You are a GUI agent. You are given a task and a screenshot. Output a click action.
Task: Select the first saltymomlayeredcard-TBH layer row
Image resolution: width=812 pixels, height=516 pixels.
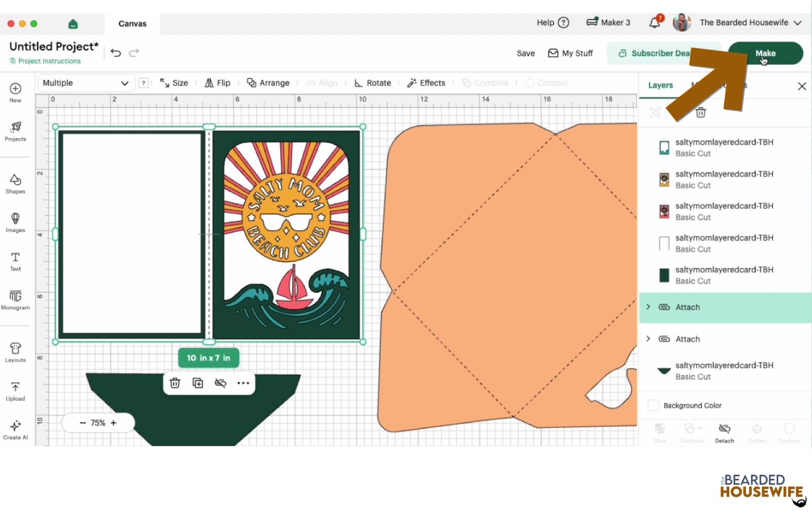coord(725,148)
